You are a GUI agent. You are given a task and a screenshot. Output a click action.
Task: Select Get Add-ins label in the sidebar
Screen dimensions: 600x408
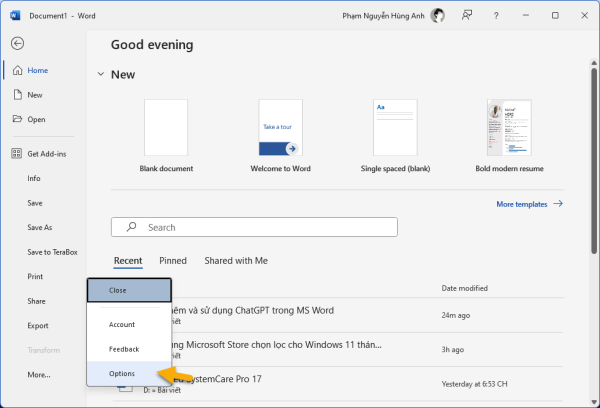(x=47, y=154)
